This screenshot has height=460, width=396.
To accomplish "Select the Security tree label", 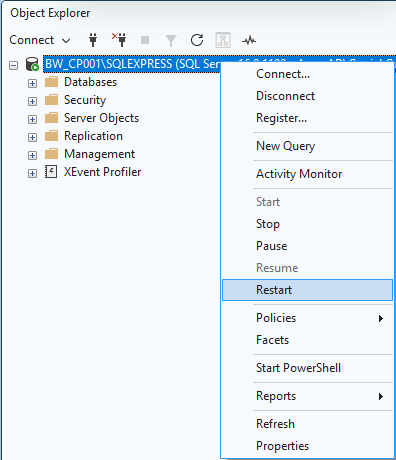I will coord(85,100).
